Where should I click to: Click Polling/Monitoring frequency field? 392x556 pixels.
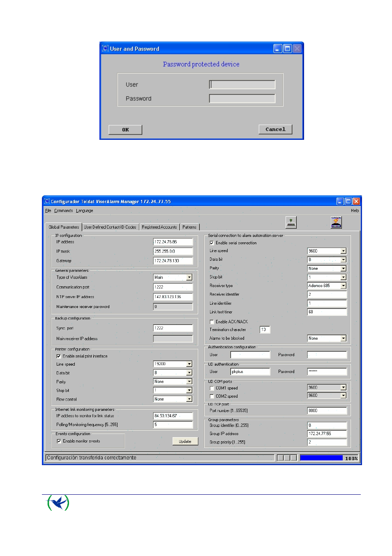point(173,425)
